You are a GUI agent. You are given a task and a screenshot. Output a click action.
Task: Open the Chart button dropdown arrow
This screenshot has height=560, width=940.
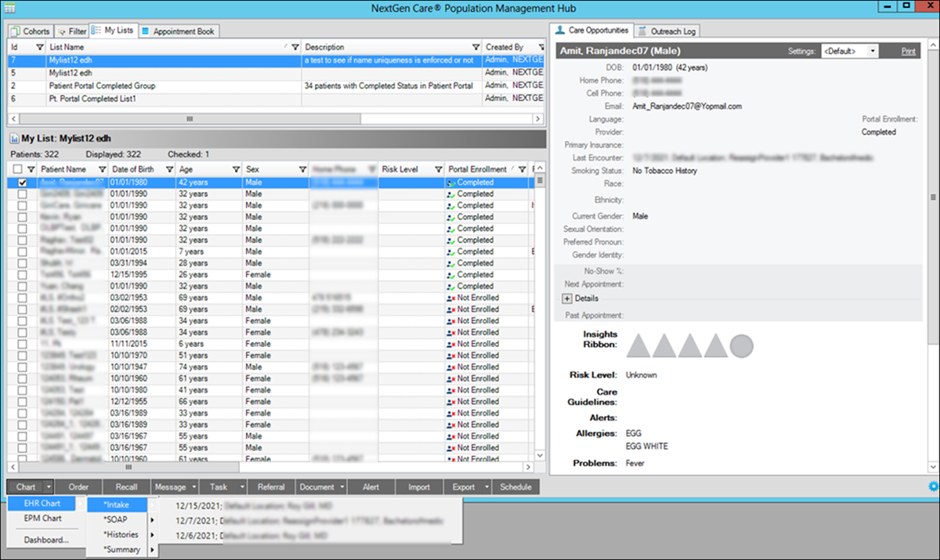pos(48,487)
